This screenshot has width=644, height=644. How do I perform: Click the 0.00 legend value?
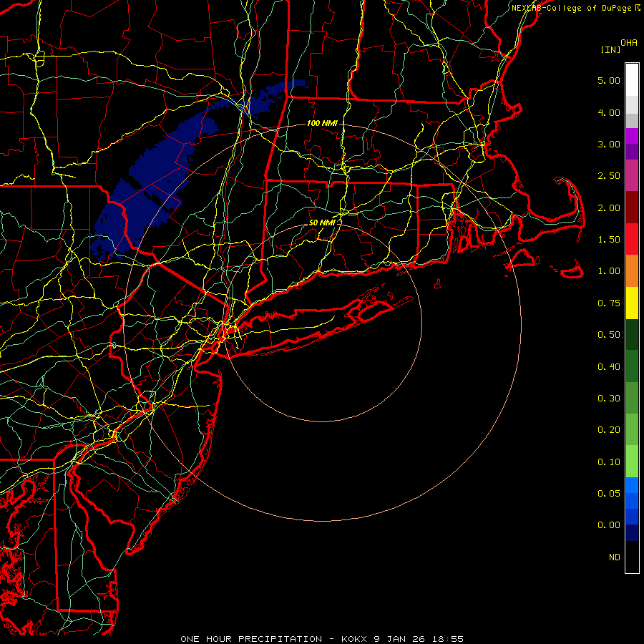609,525
